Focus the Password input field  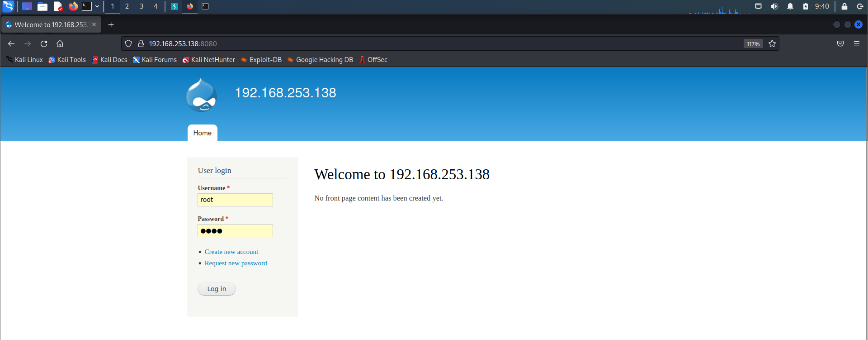click(235, 231)
